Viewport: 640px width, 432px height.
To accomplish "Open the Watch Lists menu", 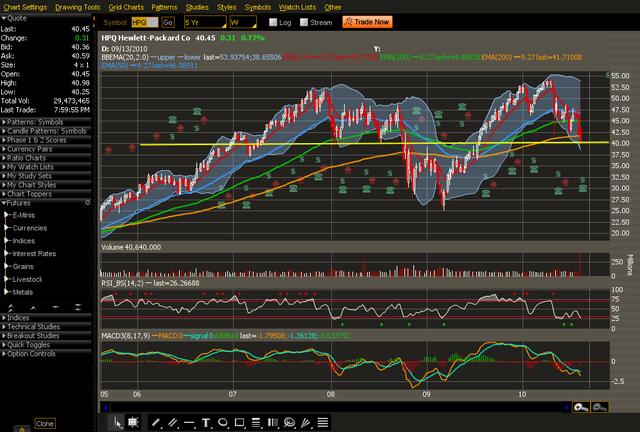I will tap(297, 7).
